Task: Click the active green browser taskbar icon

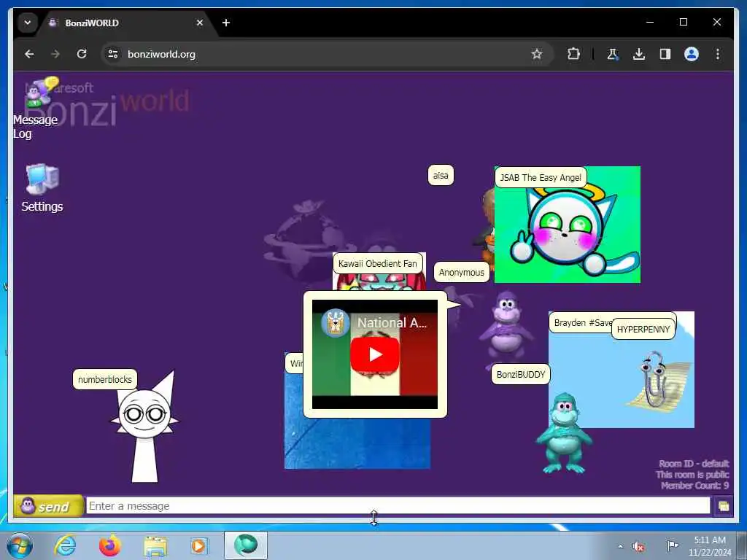Action: coord(246,545)
